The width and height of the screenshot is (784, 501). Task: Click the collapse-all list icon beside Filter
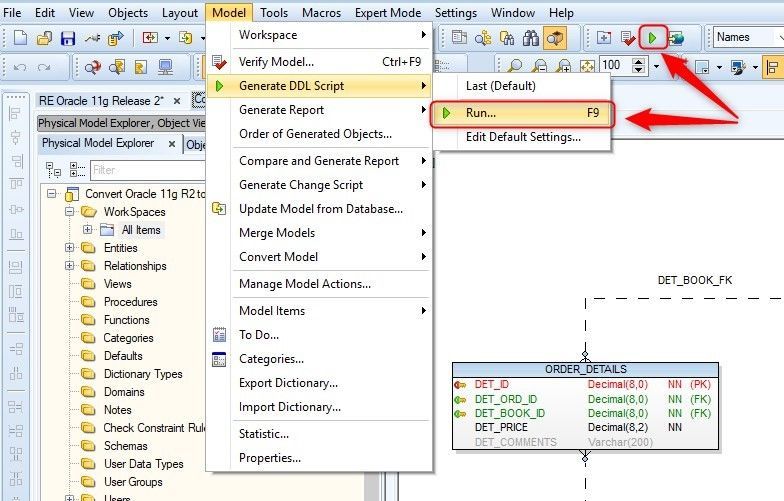click(x=77, y=170)
